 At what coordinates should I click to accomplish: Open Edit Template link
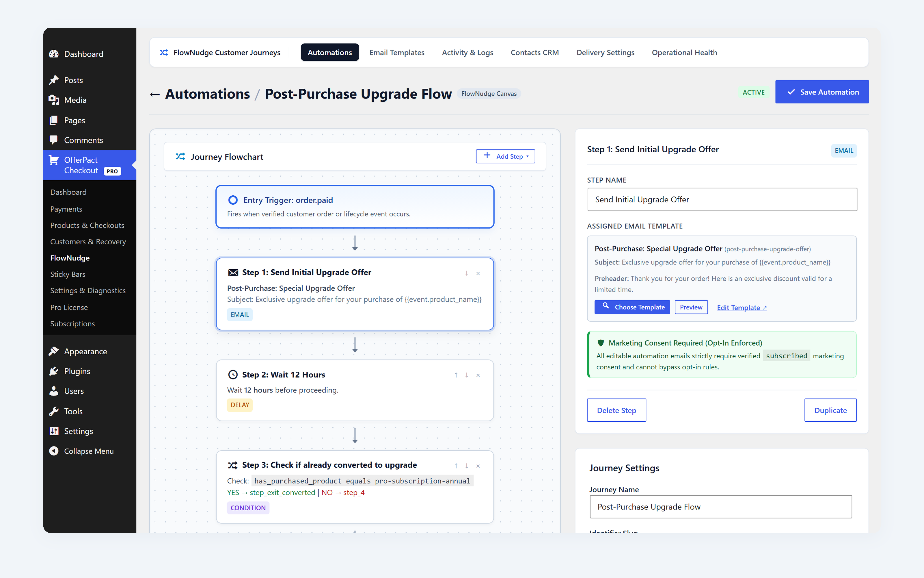(742, 308)
